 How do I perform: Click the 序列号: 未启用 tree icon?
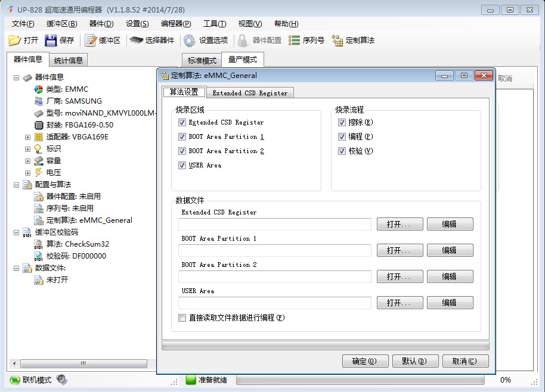[x=39, y=209]
